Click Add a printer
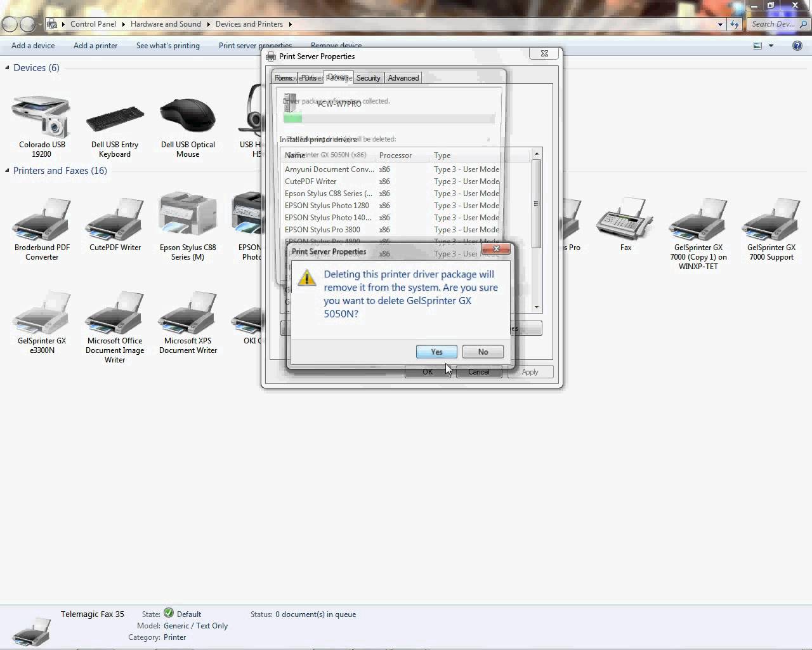The height and width of the screenshot is (650, 812). [95, 45]
